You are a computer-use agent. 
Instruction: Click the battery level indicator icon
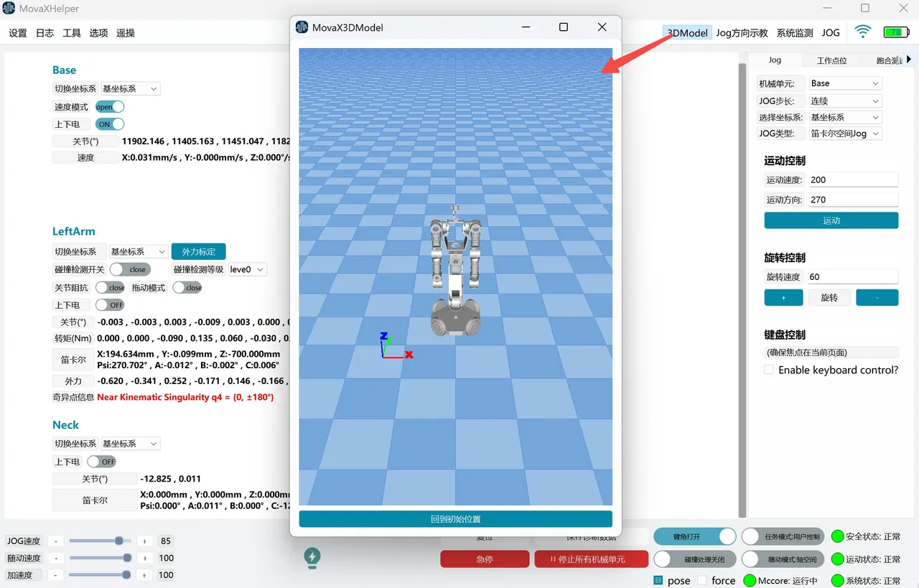pyautogui.click(x=895, y=32)
